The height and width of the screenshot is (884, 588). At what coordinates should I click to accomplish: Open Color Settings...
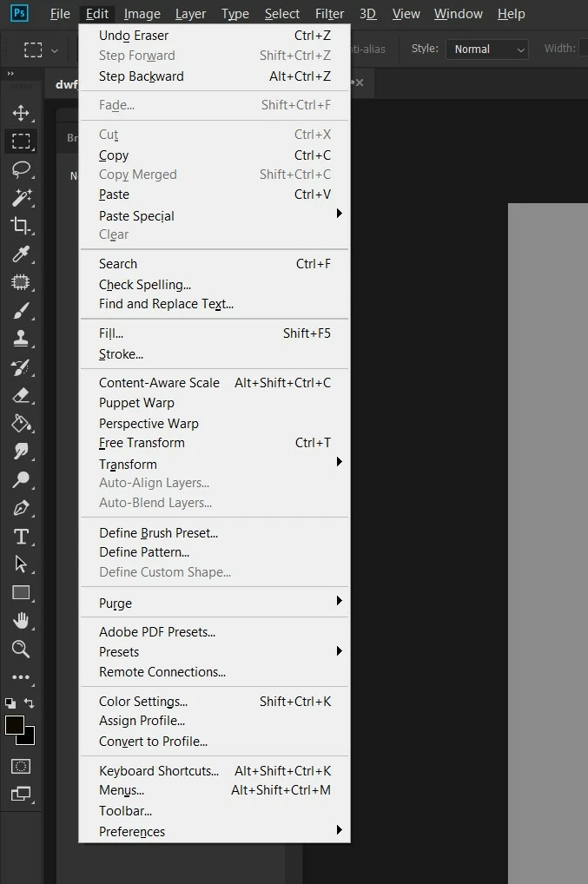(x=215, y=702)
